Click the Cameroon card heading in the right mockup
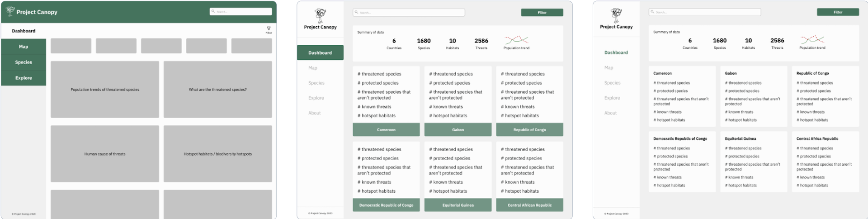The width and height of the screenshot is (868, 219). point(662,73)
